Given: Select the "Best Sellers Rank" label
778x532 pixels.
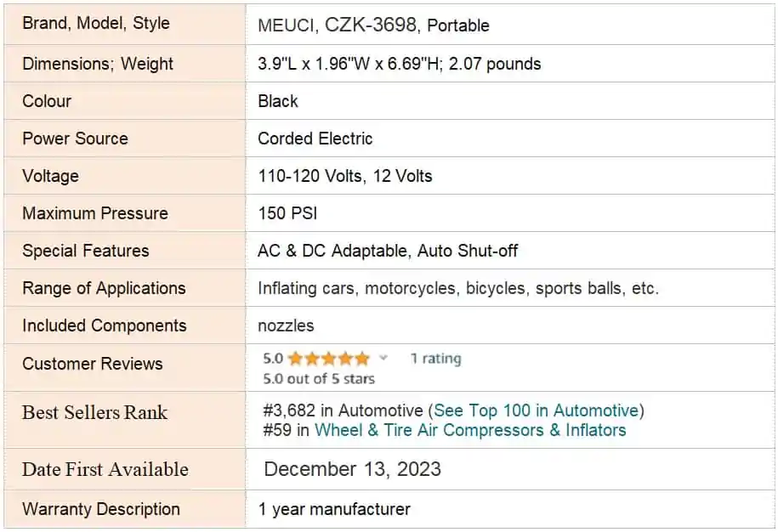Looking at the screenshot, I should pyautogui.click(x=94, y=413).
